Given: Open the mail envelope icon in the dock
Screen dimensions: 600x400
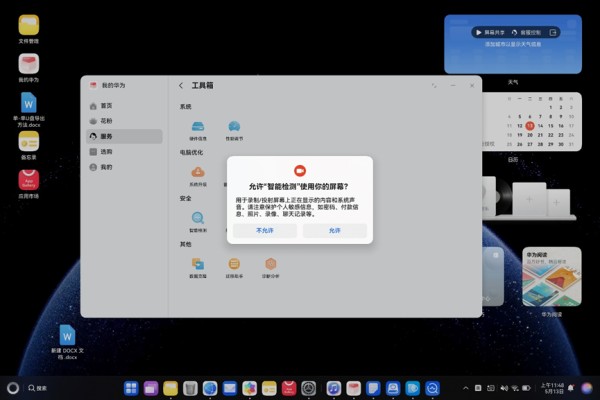Looking at the screenshot, I should [230, 388].
